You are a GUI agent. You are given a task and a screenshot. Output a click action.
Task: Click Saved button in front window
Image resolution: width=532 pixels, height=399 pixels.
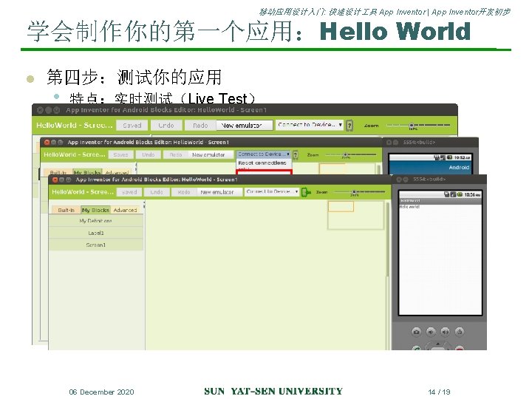click(x=129, y=192)
